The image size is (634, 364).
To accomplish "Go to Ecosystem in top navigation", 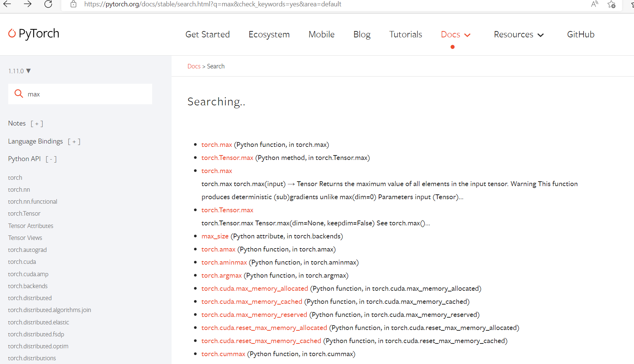I will 269,34.
